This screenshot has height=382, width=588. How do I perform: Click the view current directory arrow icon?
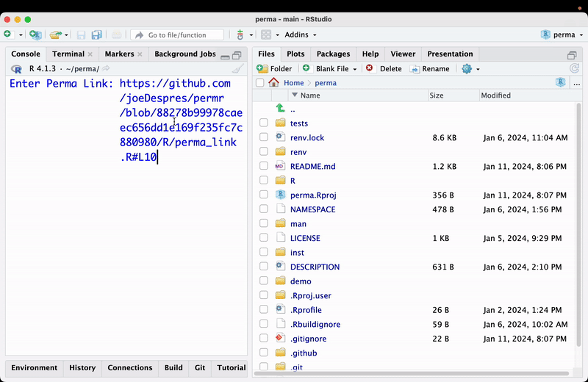(x=106, y=68)
